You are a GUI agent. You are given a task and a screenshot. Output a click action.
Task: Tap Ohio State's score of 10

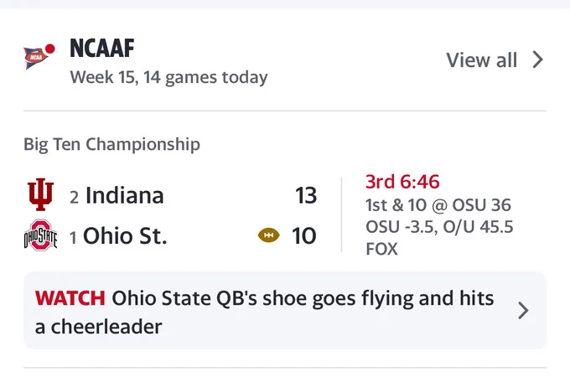(304, 235)
